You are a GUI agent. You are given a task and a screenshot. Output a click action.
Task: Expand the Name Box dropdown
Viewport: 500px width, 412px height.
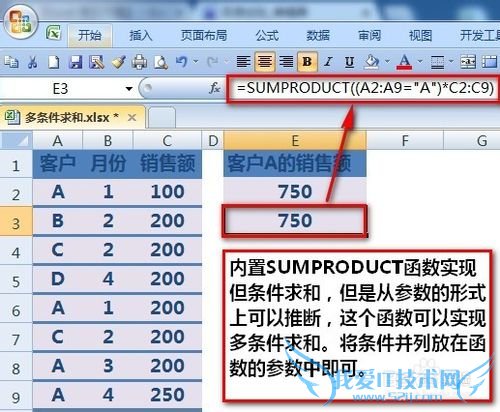pyautogui.click(x=129, y=89)
